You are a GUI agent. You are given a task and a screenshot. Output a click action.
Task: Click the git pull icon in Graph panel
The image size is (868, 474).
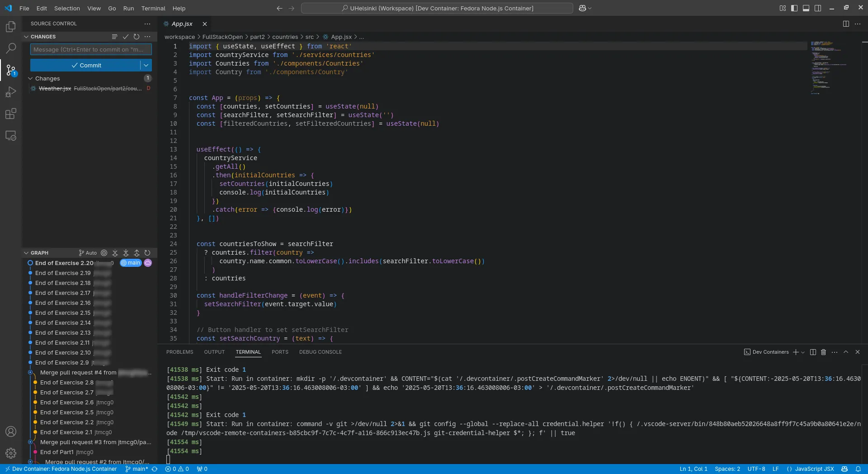coord(126,253)
